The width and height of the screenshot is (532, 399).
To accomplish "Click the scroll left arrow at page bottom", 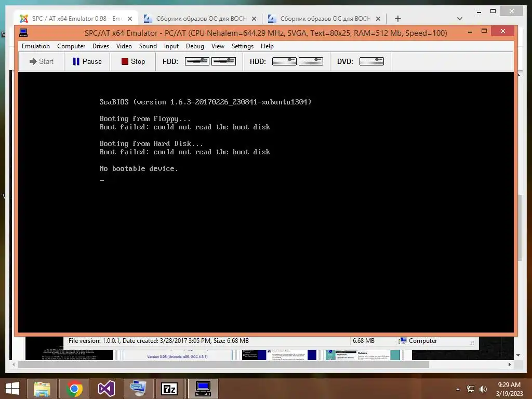I will [x=14, y=364].
